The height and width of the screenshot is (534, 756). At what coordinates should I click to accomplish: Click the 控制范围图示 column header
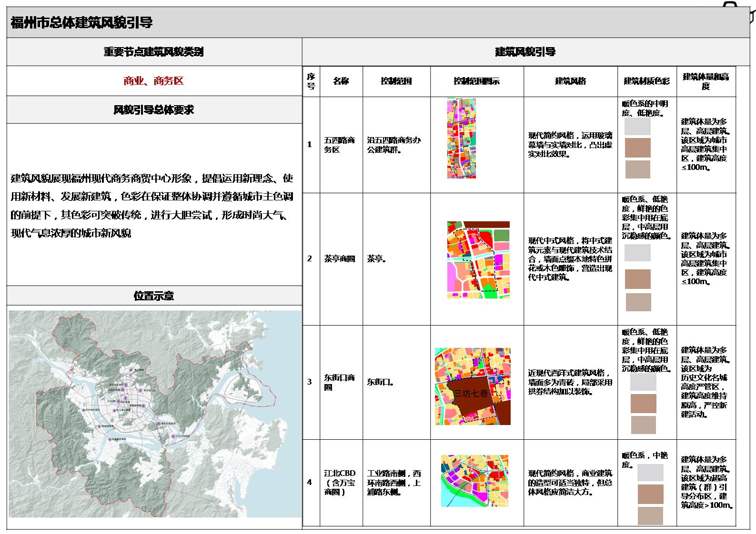pos(476,81)
